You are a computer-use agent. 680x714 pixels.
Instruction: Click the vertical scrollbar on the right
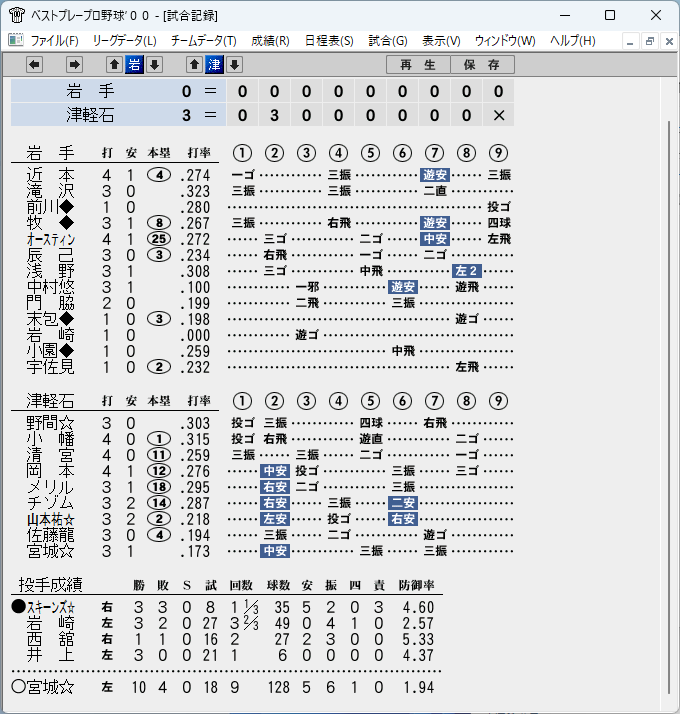669,408
